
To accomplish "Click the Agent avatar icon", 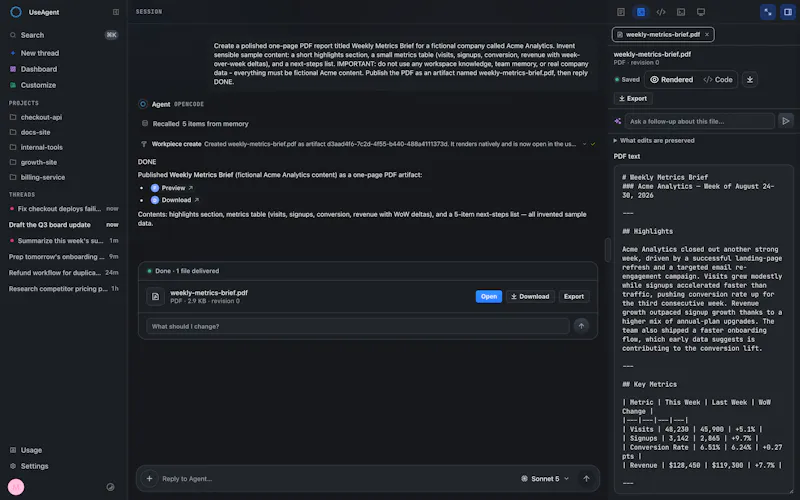I will (x=143, y=104).
